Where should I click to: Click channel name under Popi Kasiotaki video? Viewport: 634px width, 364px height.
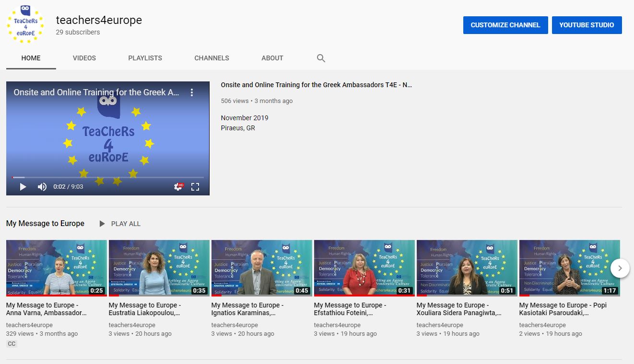(543, 325)
